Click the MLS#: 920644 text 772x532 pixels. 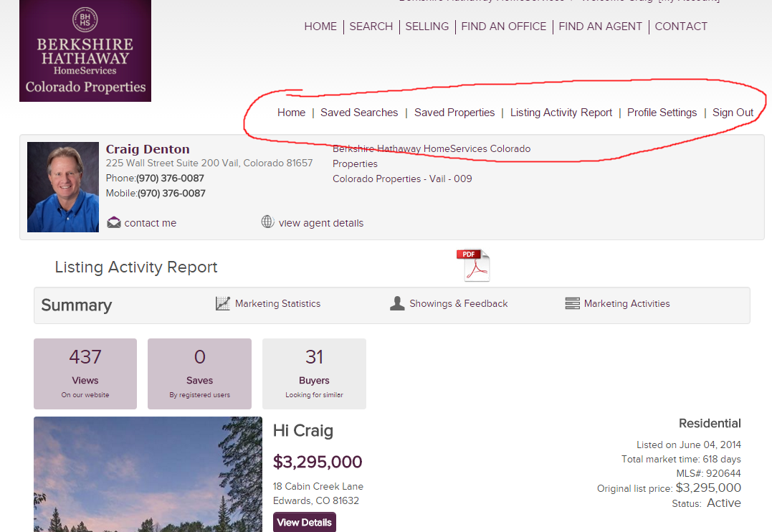tap(708, 473)
